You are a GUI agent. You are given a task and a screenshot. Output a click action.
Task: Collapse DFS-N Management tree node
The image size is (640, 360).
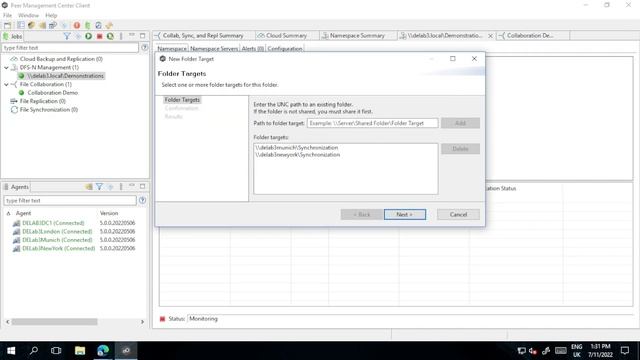[x=7, y=67]
